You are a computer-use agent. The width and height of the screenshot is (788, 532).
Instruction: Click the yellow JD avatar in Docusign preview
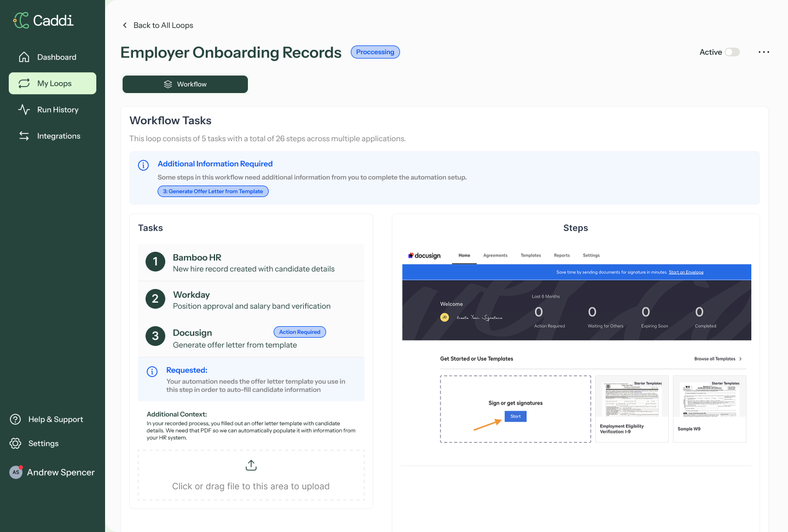pyautogui.click(x=444, y=317)
